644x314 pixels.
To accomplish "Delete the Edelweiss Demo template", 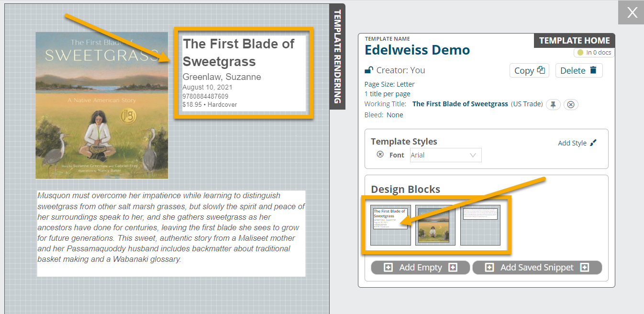I will point(579,70).
